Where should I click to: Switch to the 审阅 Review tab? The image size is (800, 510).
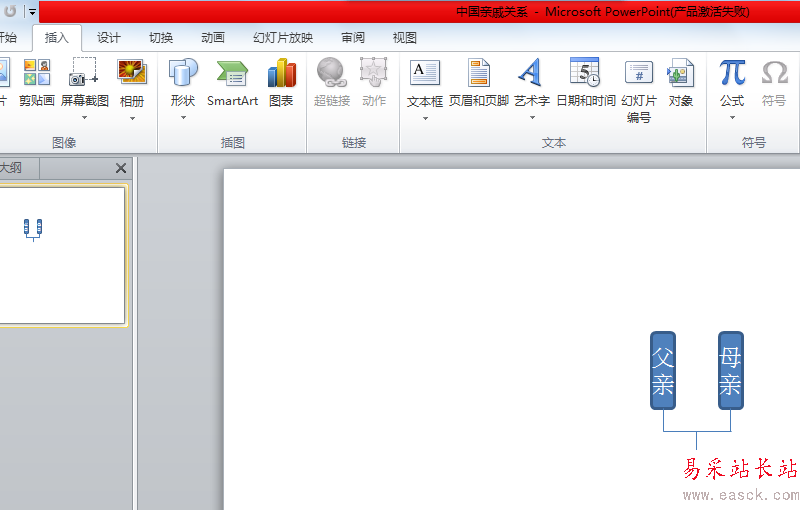[x=353, y=38]
